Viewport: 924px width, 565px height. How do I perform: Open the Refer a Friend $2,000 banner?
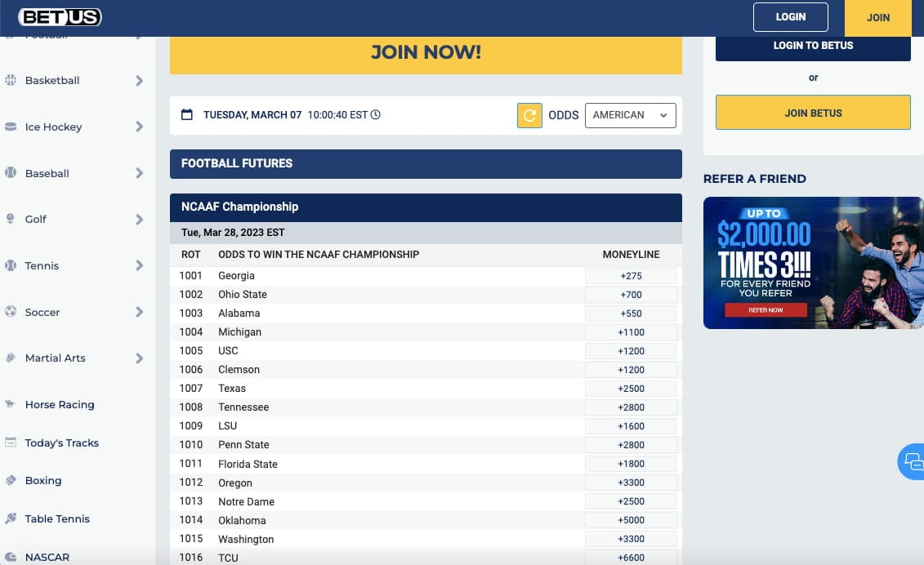(813, 263)
